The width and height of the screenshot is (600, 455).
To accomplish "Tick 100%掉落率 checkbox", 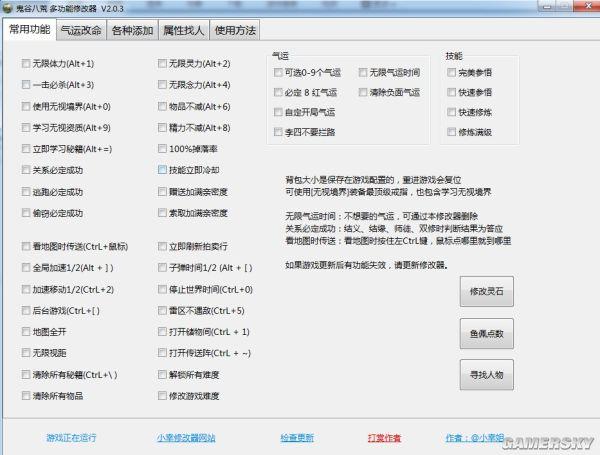I will [x=162, y=148].
